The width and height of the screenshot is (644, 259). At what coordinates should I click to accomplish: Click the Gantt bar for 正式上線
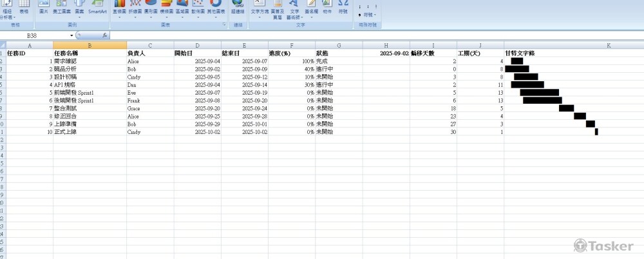click(x=596, y=131)
